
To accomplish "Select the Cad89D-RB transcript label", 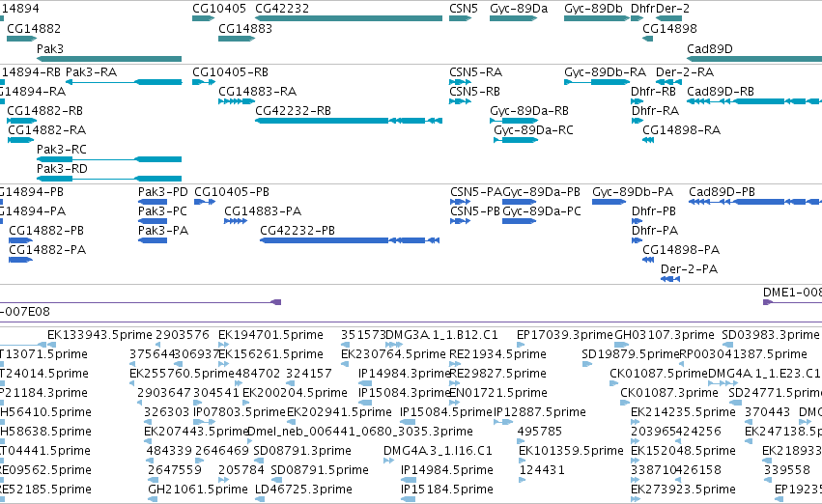I will (721, 91).
